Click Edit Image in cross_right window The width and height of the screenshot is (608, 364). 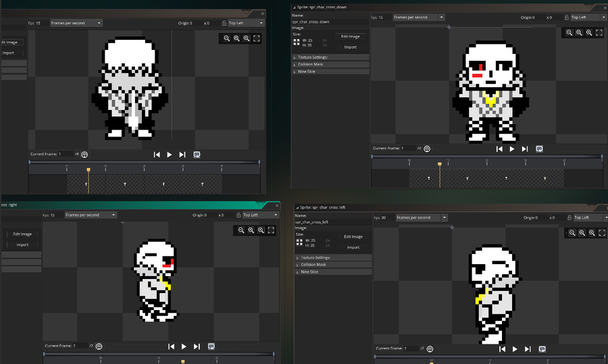pos(22,234)
